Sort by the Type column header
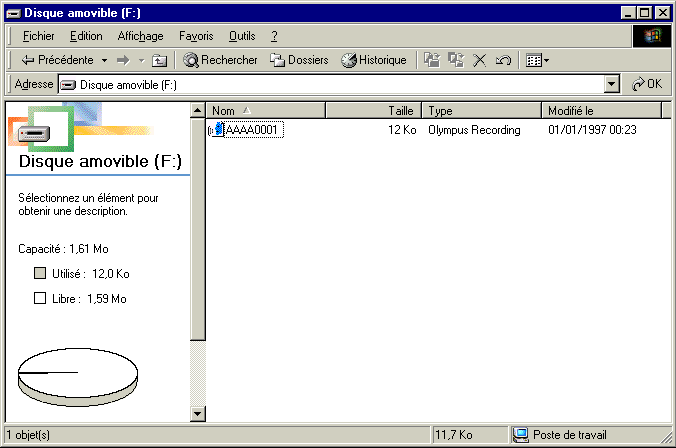This screenshot has width=676, height=448. pyautogui.click(x=482, y=111)
